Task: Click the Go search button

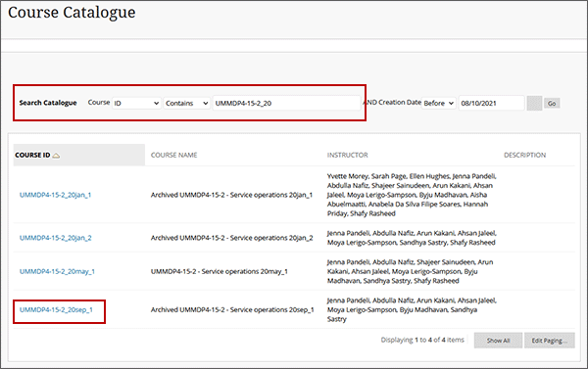Action: click(552, 104)
